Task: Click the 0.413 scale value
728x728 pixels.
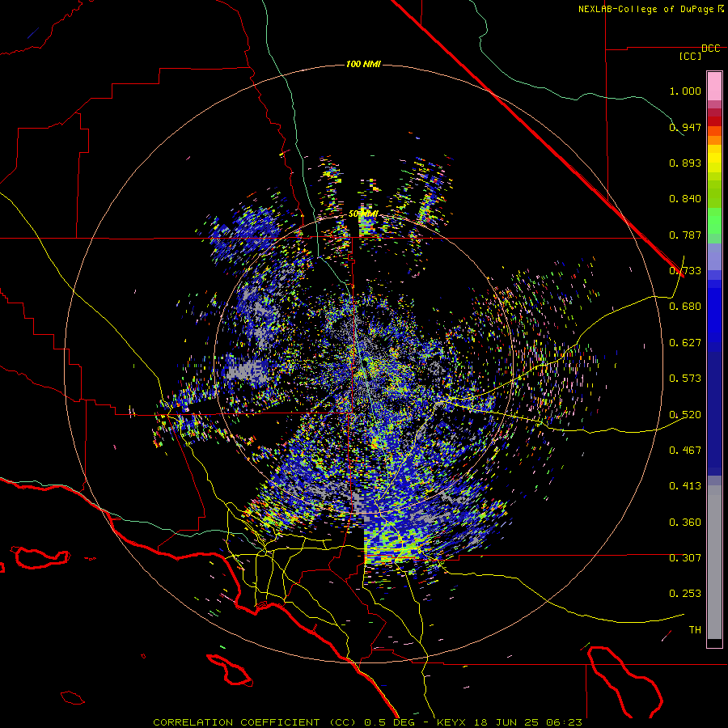Action: (685, 486)
